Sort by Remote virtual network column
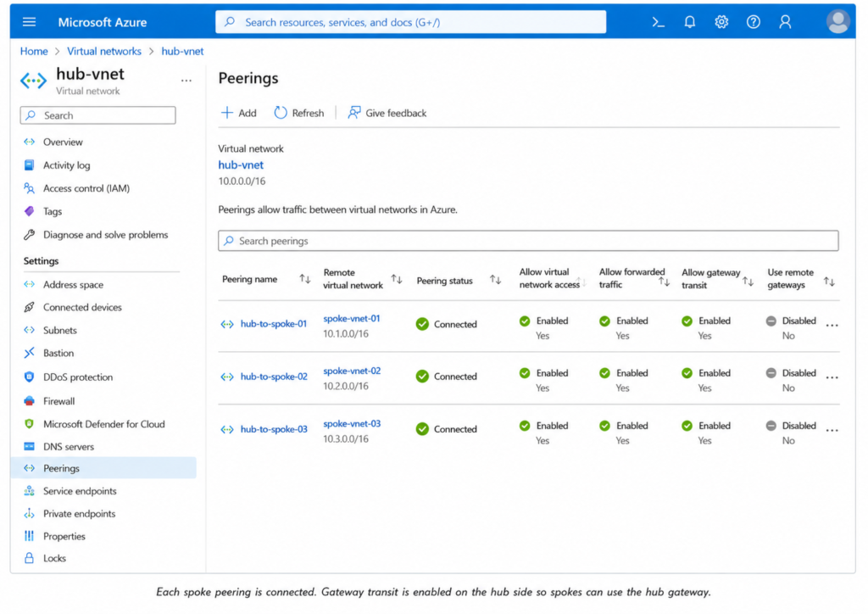The width and height of the screenshot is (868, 614). point(397,279)
